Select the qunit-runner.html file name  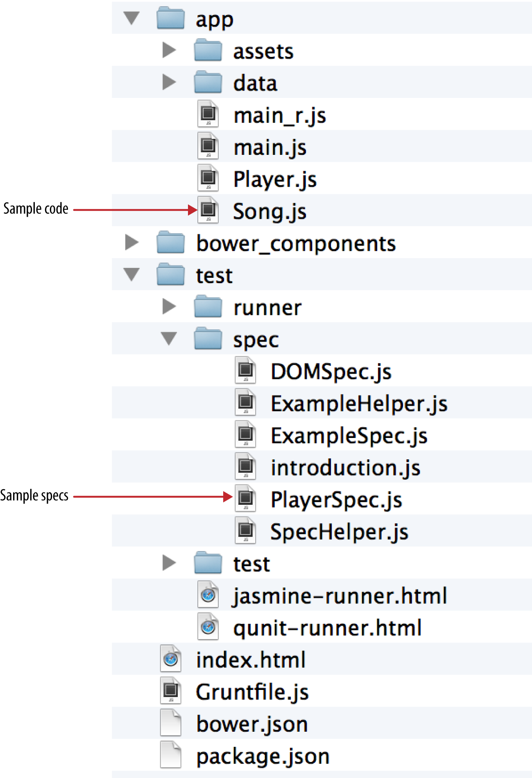coord(327,628)
